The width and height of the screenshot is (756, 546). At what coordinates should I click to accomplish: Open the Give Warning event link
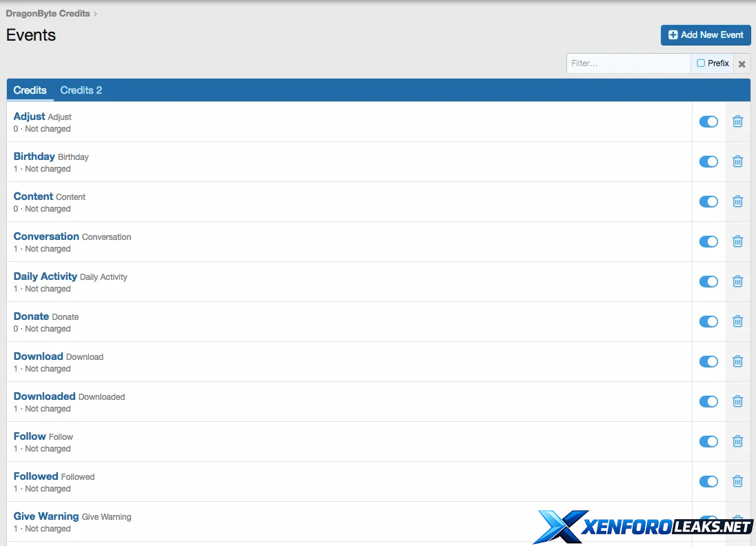(46, 516)
